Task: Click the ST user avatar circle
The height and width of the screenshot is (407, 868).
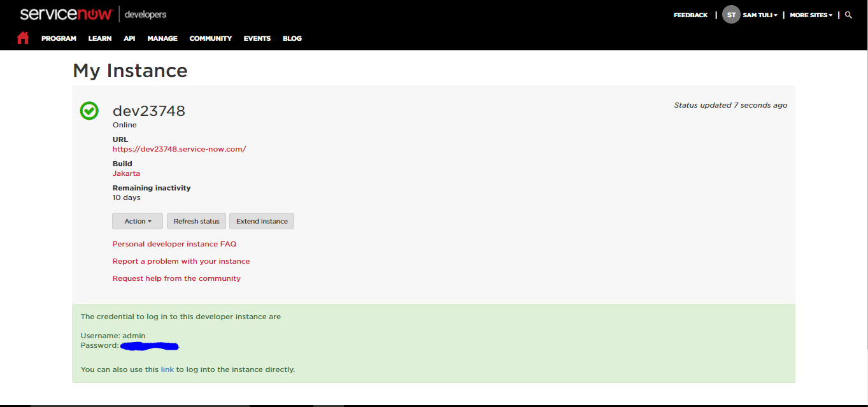Action: pos(731,15)
